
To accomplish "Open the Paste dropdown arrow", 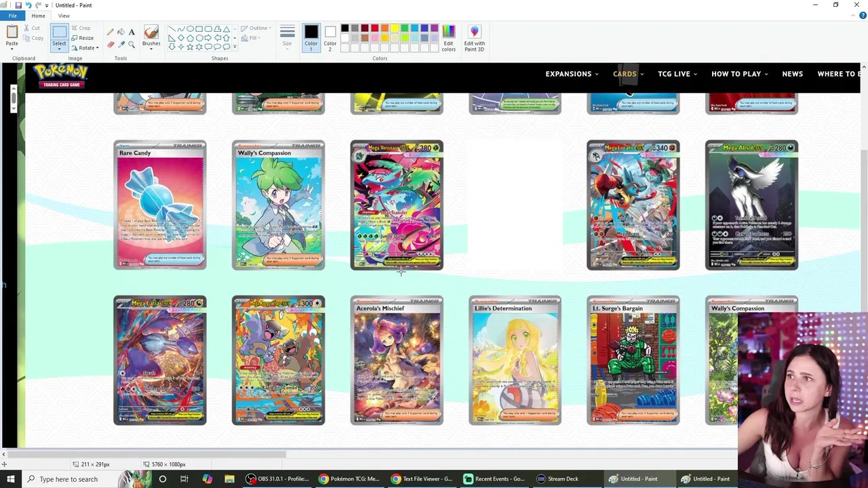I will [x=12, y=49].
